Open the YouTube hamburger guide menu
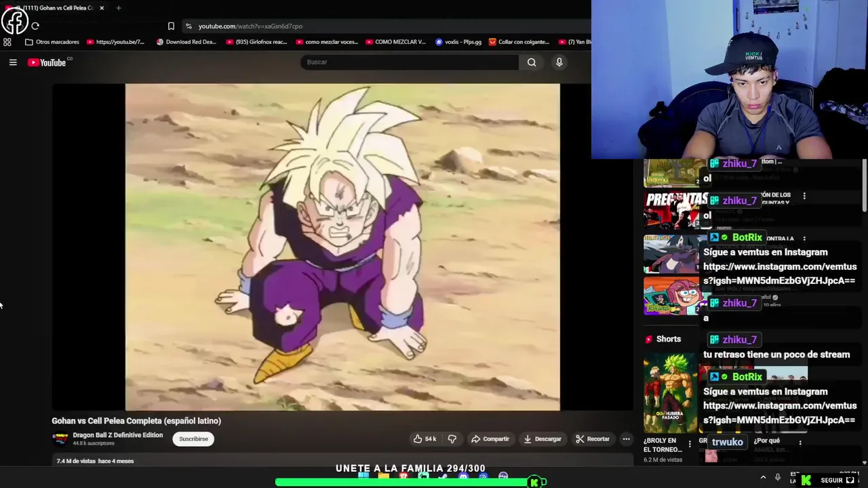The image size is (868, 488). 13,62
